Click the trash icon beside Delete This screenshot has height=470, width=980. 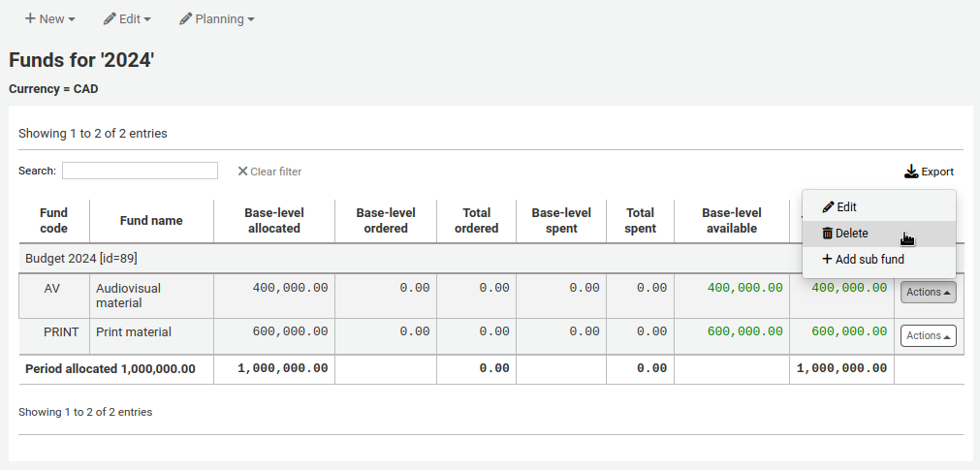click(828, 234)
